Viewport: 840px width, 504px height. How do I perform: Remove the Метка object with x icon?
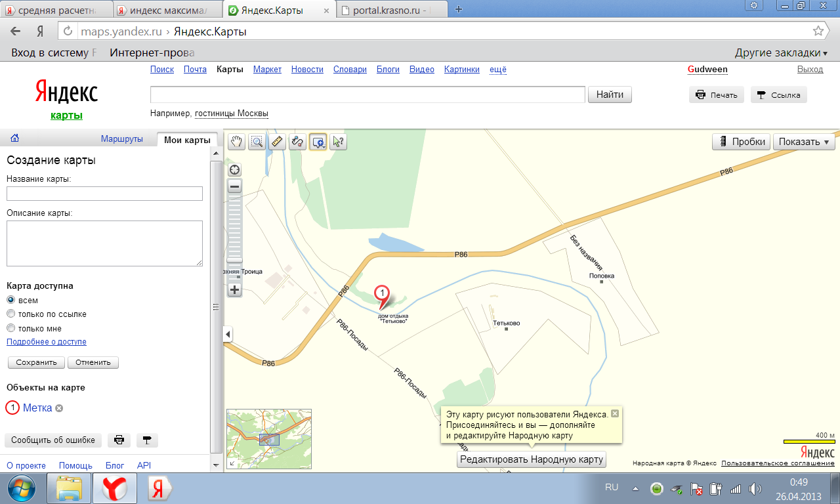(59, 408)
